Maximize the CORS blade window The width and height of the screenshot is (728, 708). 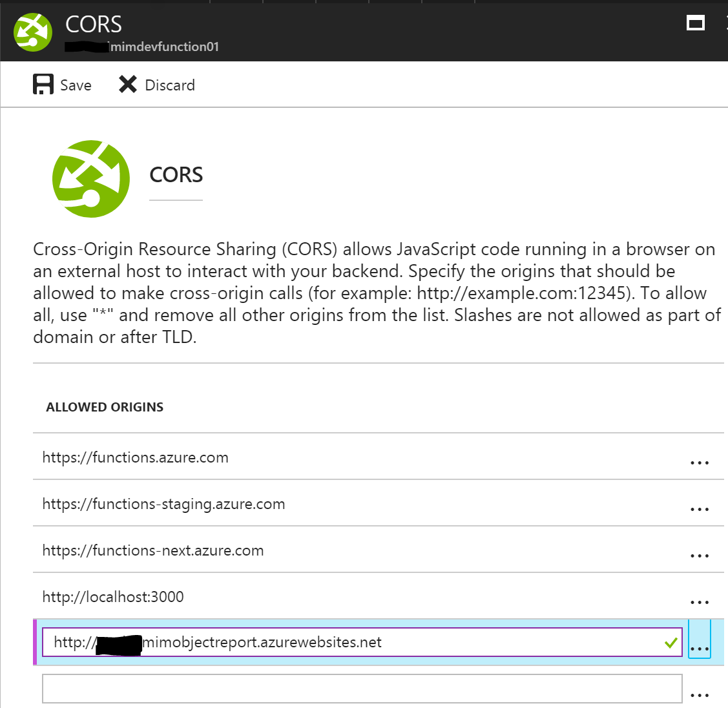click(x=696, y=24)
